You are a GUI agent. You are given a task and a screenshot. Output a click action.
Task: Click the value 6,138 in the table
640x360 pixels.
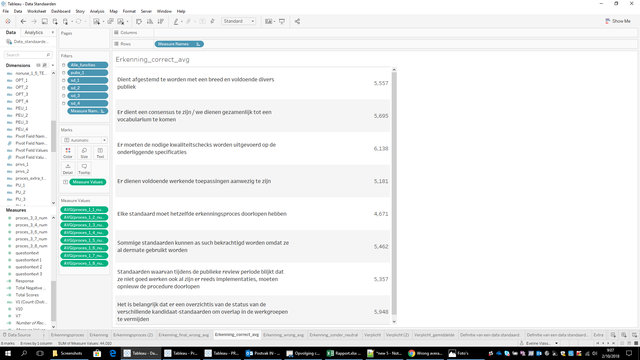pos(381,149)
